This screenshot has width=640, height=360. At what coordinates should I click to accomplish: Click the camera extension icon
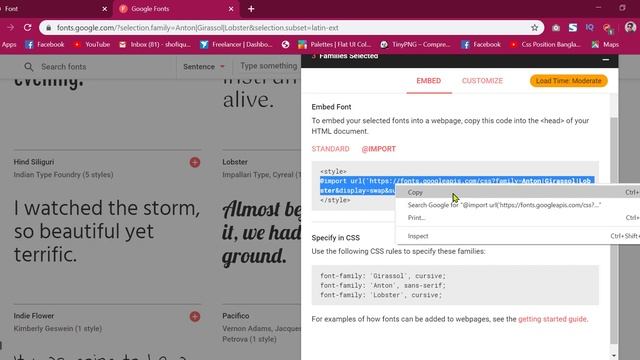coord(556,28)
